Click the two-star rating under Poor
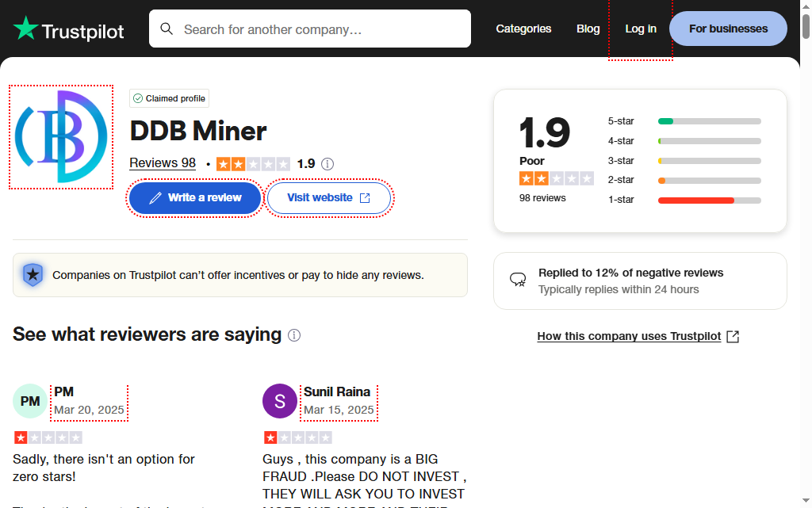 point(556,179)
